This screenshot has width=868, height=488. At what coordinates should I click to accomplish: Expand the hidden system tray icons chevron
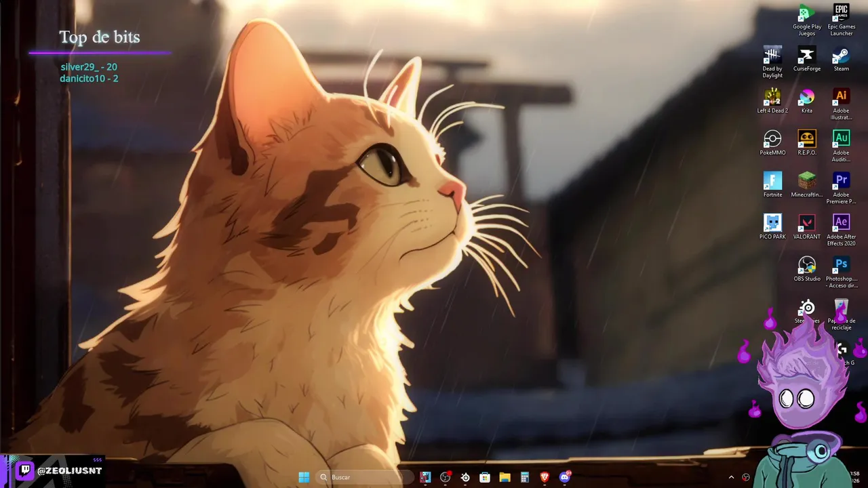731,477
